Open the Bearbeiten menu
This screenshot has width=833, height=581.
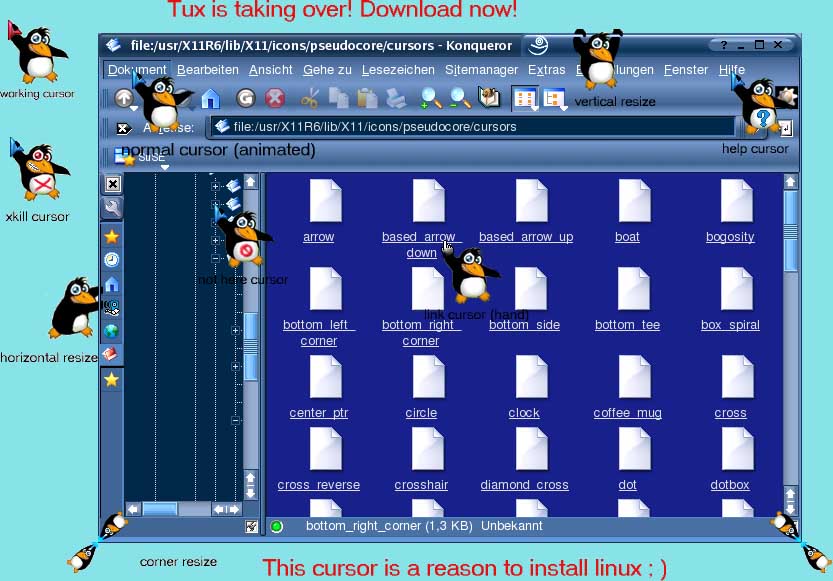(x=208, y=70)
